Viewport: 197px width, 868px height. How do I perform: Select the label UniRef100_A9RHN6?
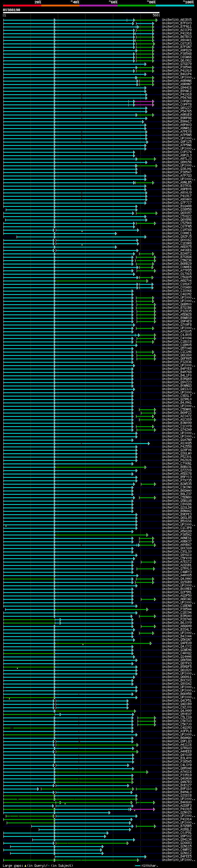tap(177, 81)
